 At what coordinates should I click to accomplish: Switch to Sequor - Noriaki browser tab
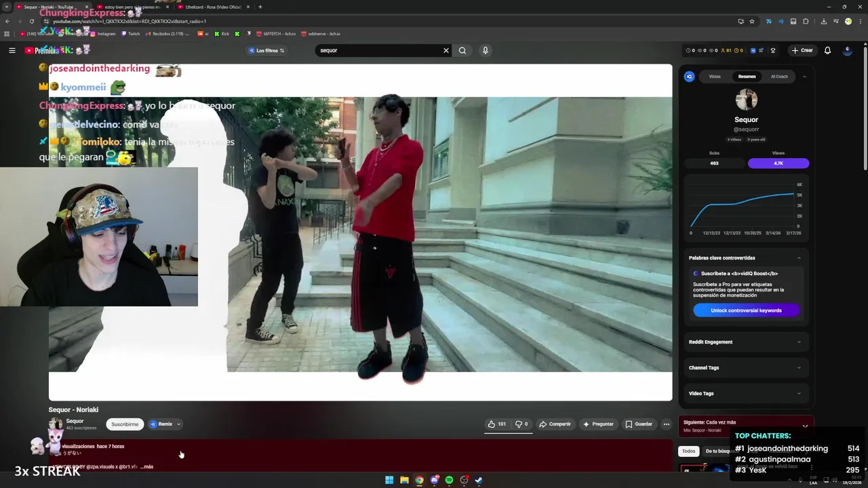52,7
